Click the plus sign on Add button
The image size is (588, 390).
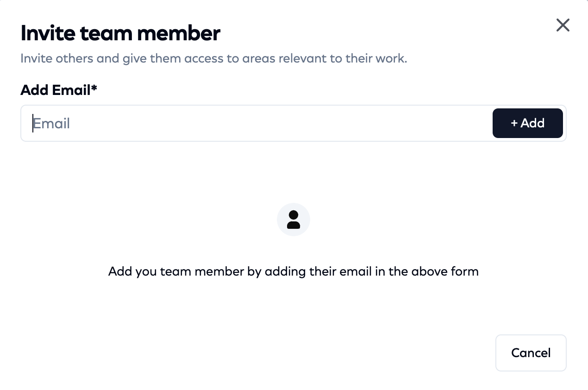pos(514,123)
